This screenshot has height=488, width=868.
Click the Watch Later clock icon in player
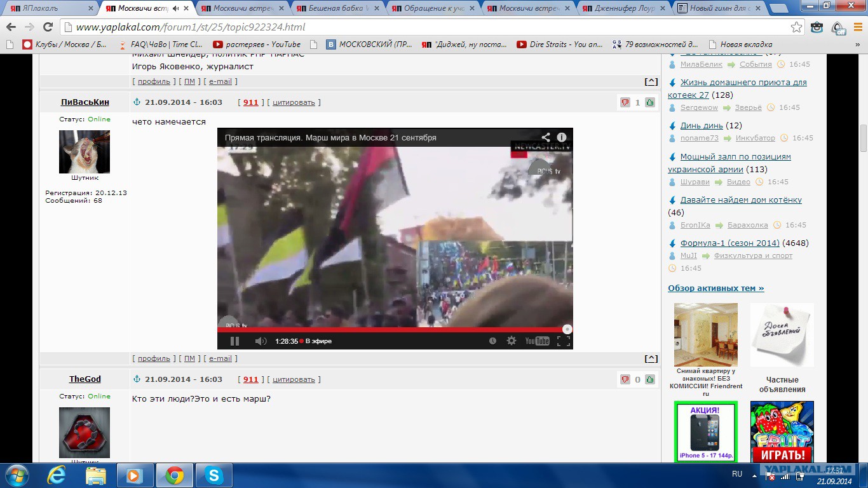tap(492, 341)
